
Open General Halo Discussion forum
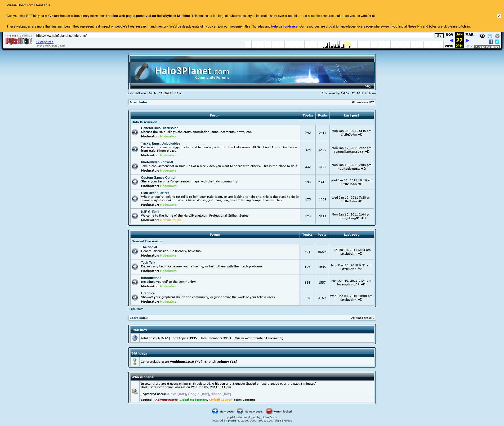pyautogui.click(x=160, y=128)
